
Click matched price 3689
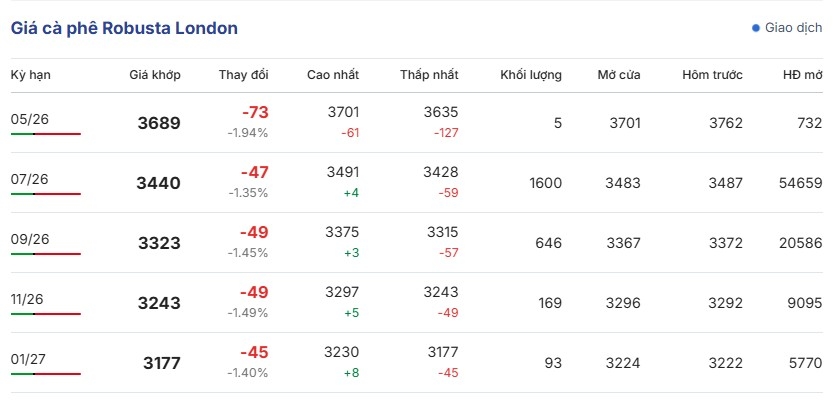point(159,123)
